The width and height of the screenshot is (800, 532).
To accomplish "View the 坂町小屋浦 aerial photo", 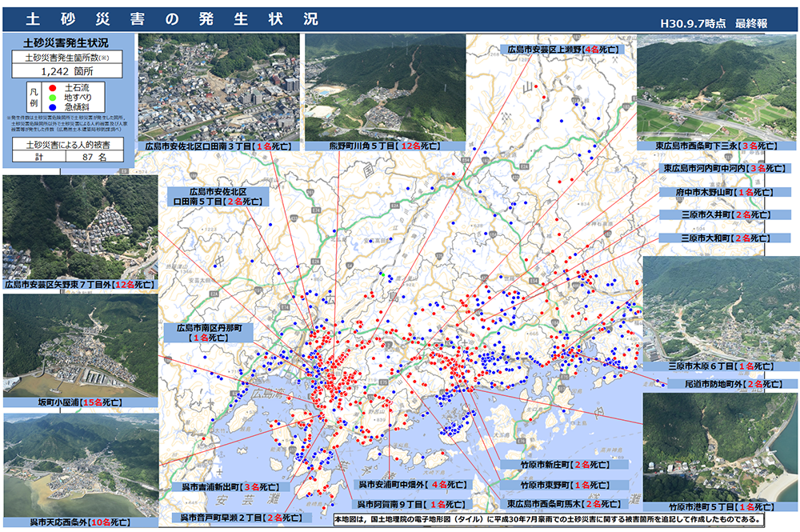I will [80, 345].
